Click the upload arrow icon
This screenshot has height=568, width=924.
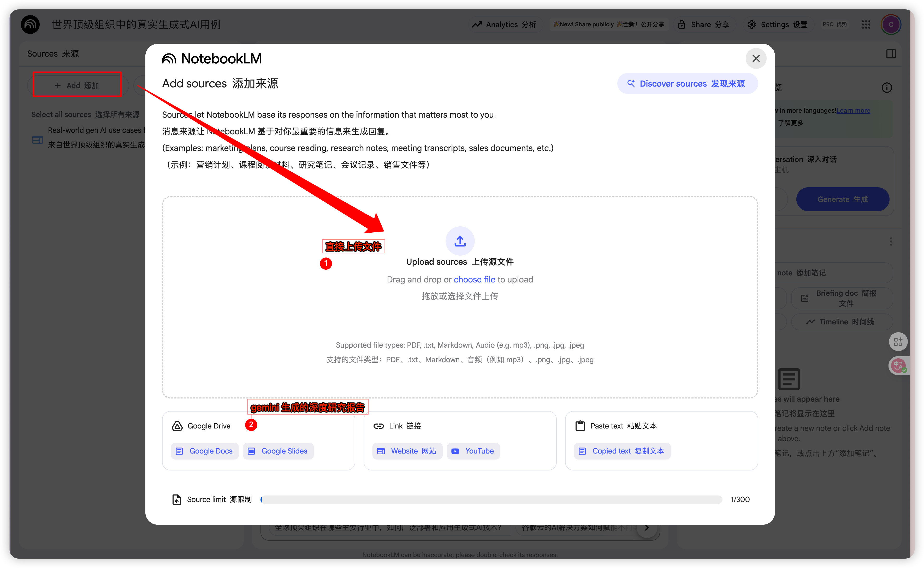(x=460, y=241)
